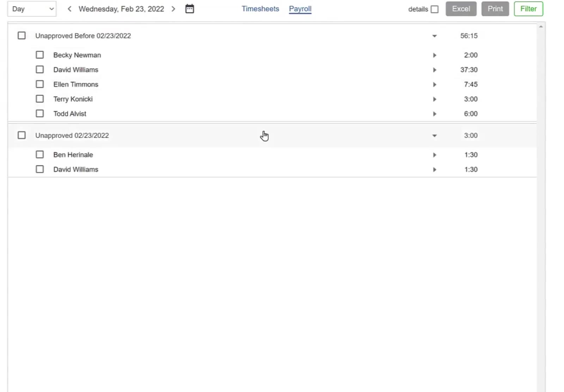
Task: Open the Filter options
Action: click(x=528, y=9)
